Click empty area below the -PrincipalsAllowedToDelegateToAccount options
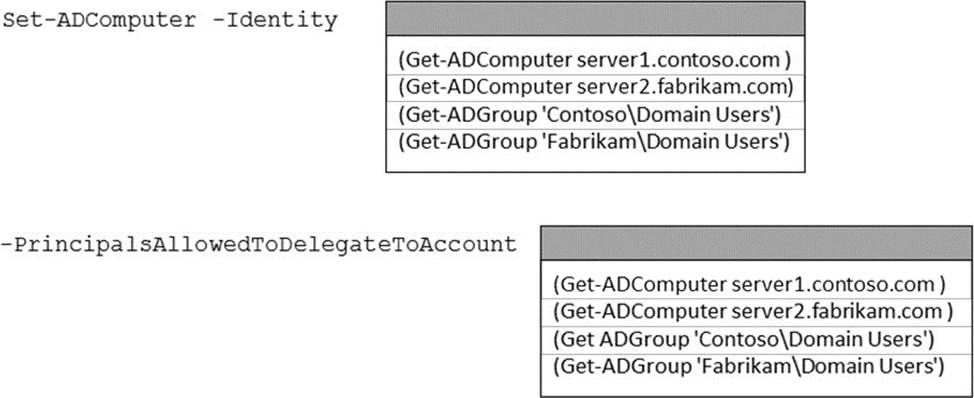This screenshot has height=398, width=974. pos(757,389)
